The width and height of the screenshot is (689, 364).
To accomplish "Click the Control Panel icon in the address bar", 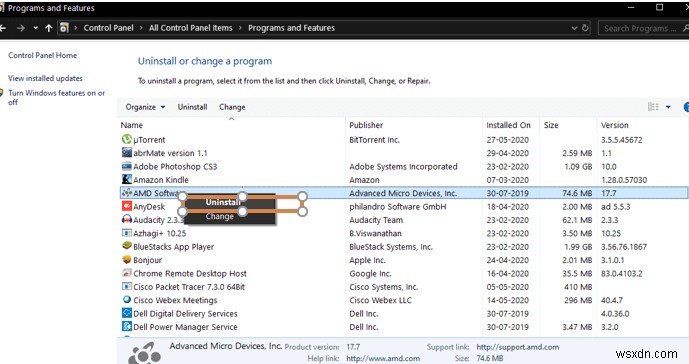I will point(64,28).
